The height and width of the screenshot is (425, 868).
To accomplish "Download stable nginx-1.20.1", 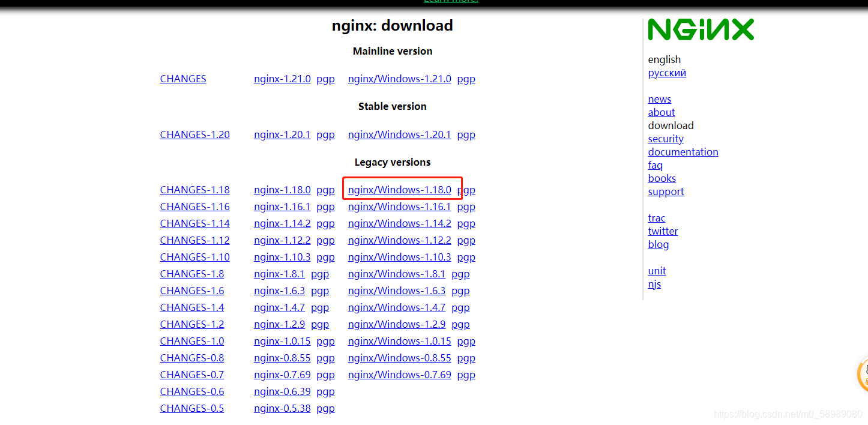I will (282, 134).
